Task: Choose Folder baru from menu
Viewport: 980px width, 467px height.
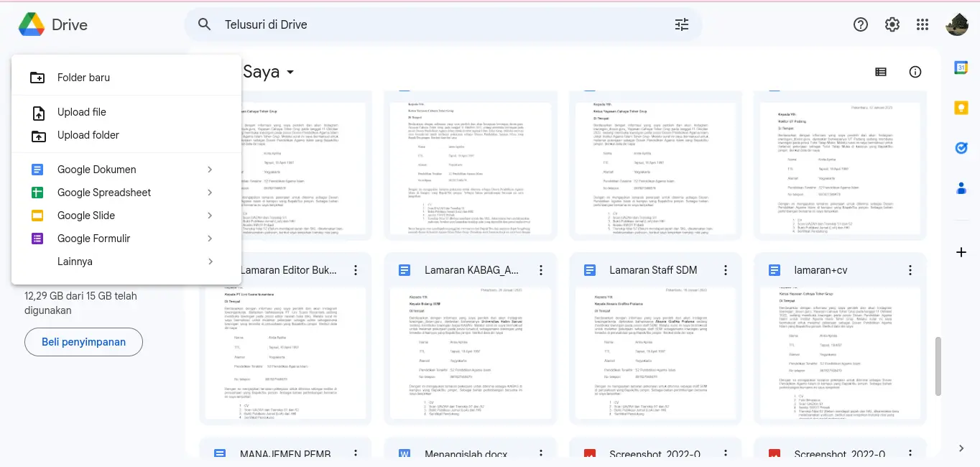Action: pyautogui.click(x=126, y=78)
